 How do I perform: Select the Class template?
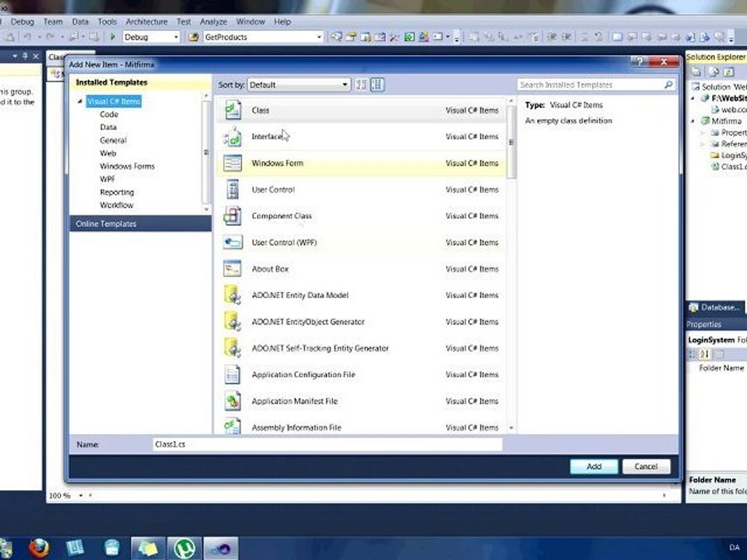click(361, 110)
